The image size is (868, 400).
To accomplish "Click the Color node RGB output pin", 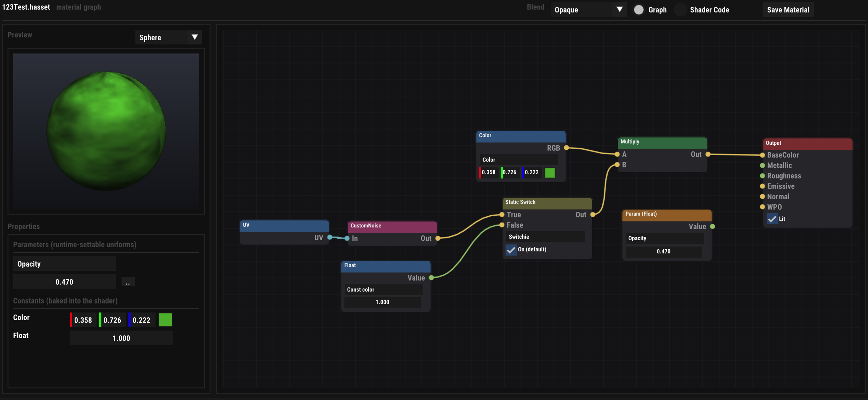I will point(566,148).
